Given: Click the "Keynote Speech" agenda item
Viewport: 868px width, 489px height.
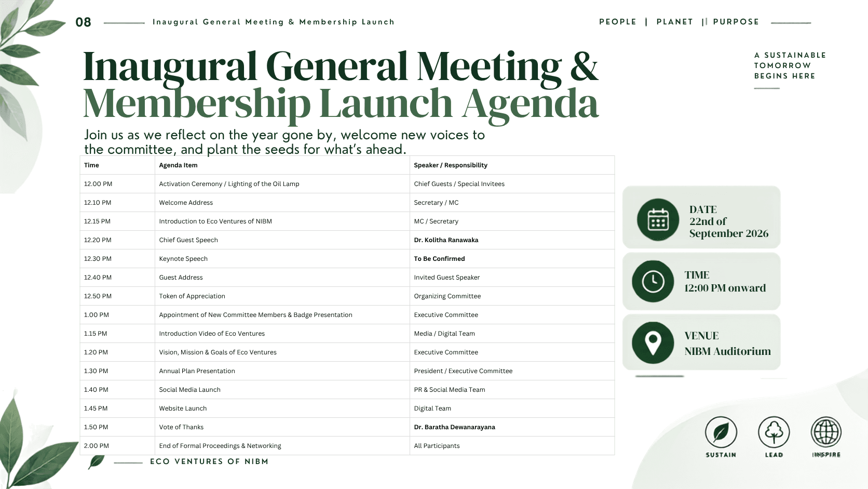Looking at the screenshot, I should pyautogui.click(x=183, y=259).
